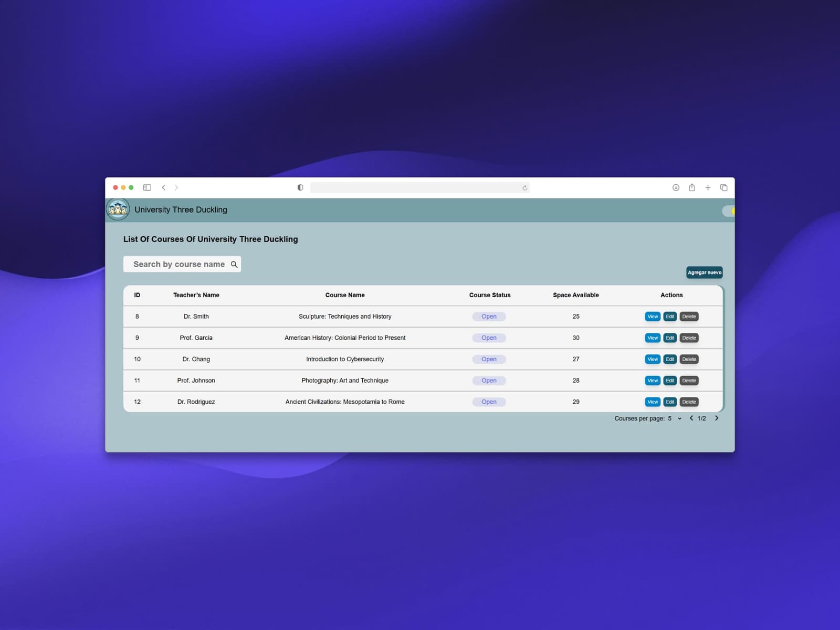Delete the Sculpture: Techniques and History course
840x630 pixels.
tap(689, 317)
